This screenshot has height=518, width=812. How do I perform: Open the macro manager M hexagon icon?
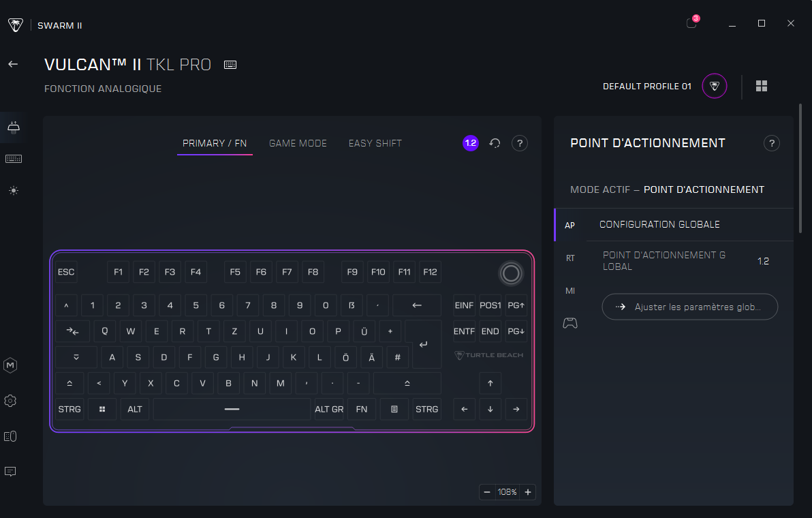click(x=10, y=365)
